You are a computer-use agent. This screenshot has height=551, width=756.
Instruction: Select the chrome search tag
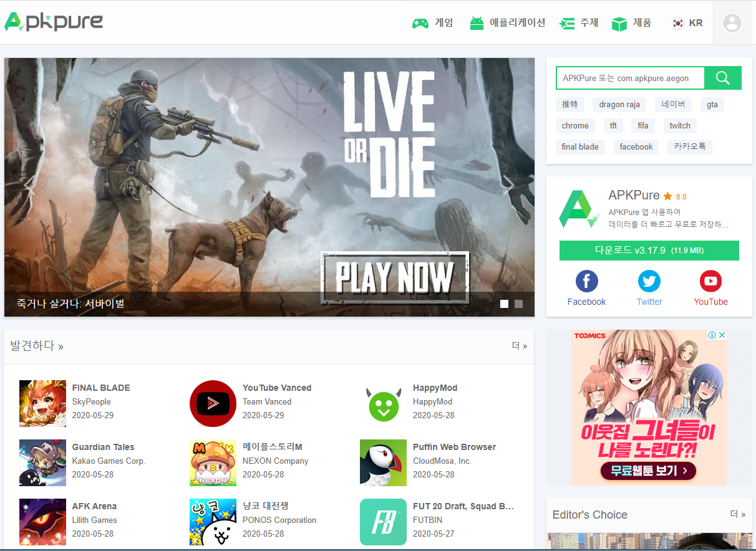click(x=575, y=125)
